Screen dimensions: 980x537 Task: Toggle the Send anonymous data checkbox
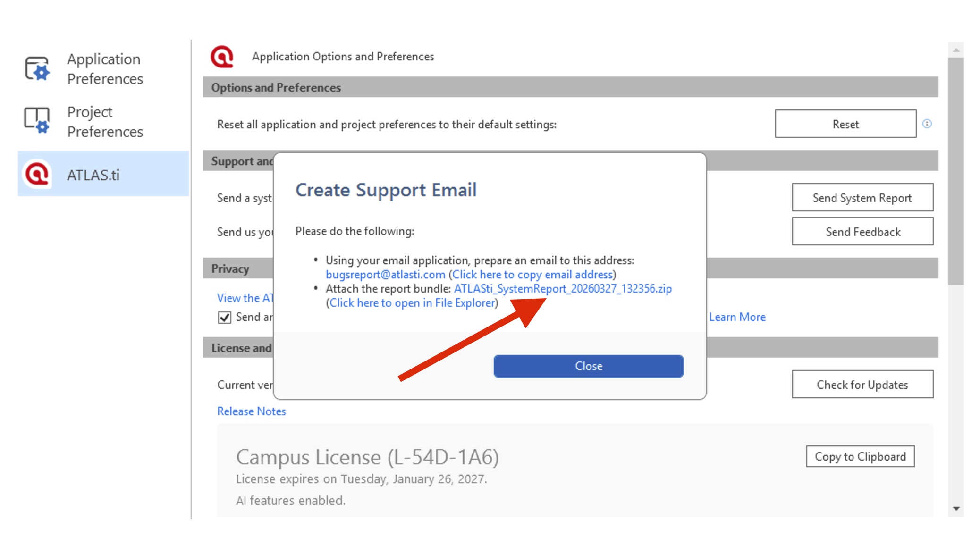[x=225, y=317]
